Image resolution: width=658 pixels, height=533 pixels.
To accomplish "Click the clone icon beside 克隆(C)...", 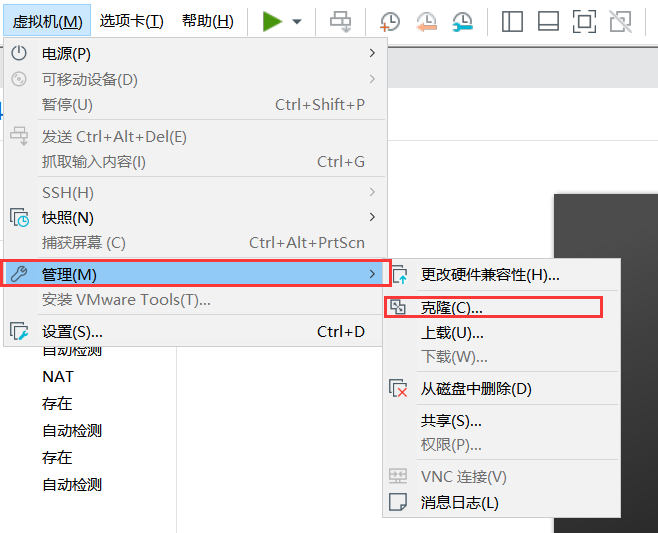I will click(397, 307).
